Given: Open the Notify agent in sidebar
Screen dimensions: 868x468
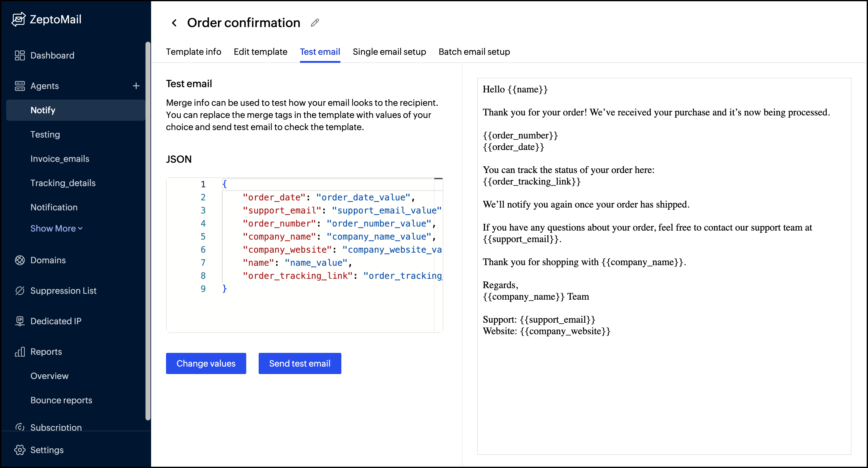Looking at the screenshot, I should click(x=43, y=110).
